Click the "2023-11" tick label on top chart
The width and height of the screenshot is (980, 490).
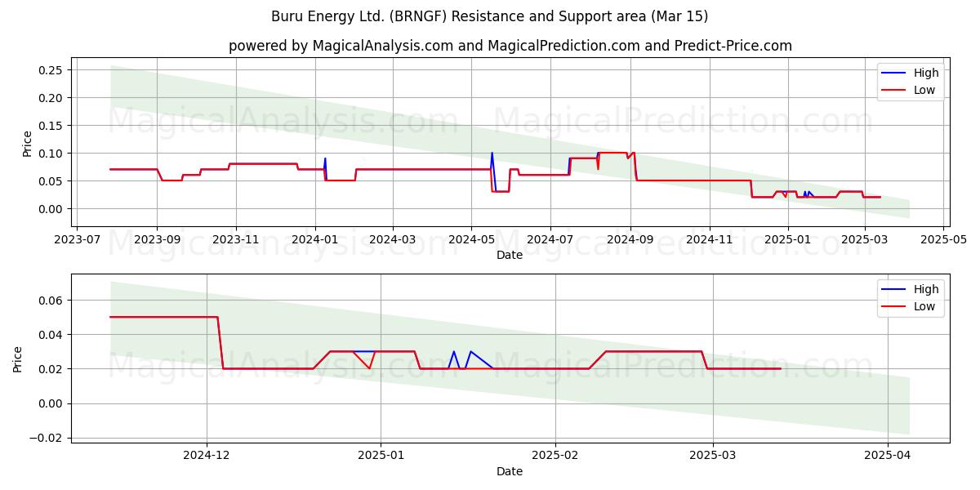(236, 240)
